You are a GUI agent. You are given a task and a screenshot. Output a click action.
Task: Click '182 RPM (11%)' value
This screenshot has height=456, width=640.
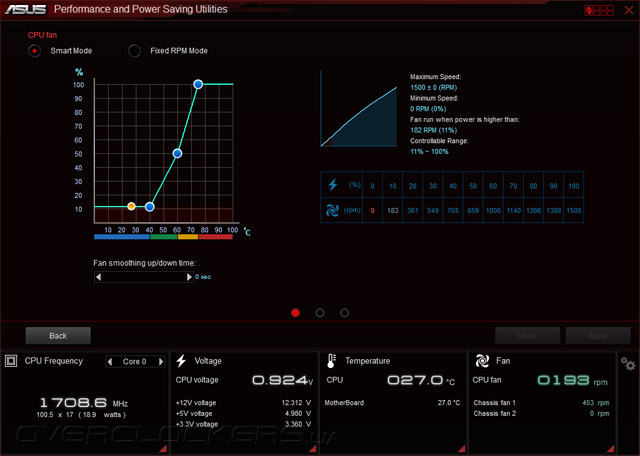click(433, 130)
